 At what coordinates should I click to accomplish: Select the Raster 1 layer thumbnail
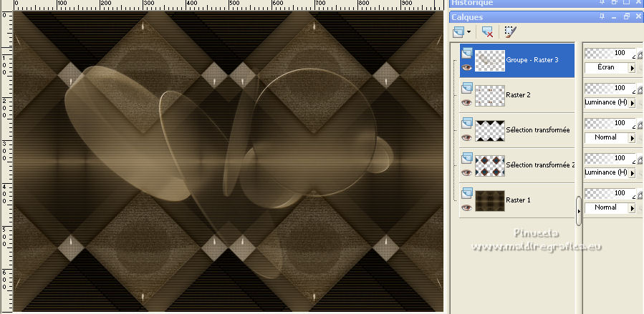click(489, 201)
